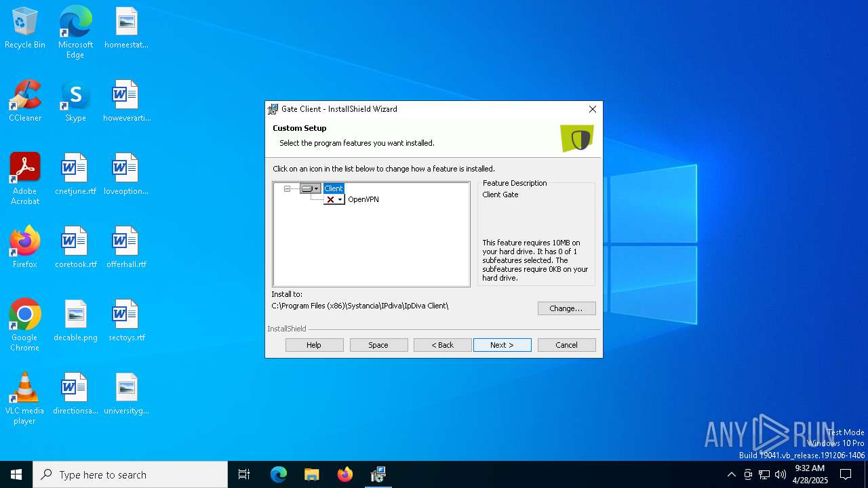The image size is (868, 488).
Task: Click Change... to alter install folder
Action: [566, 308]
